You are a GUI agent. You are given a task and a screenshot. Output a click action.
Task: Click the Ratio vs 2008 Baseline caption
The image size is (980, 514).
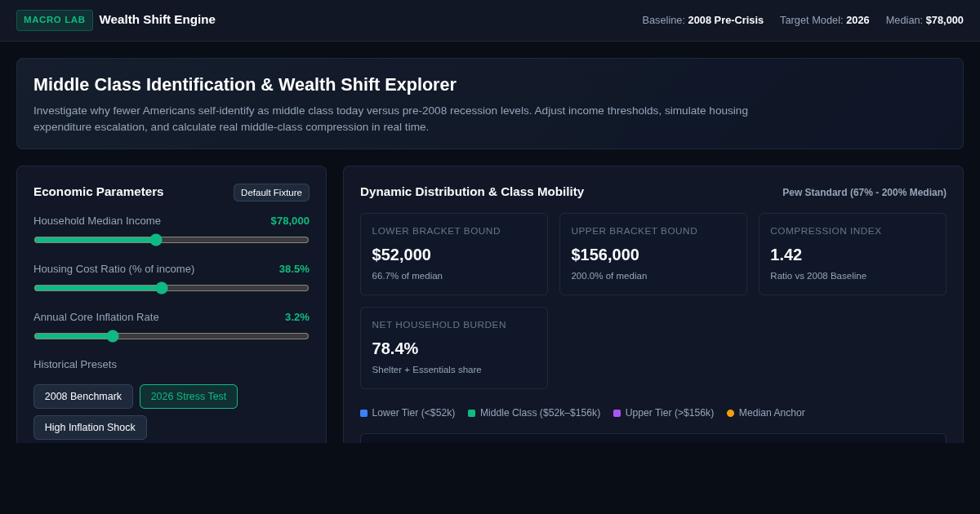[x=818, y=276]
